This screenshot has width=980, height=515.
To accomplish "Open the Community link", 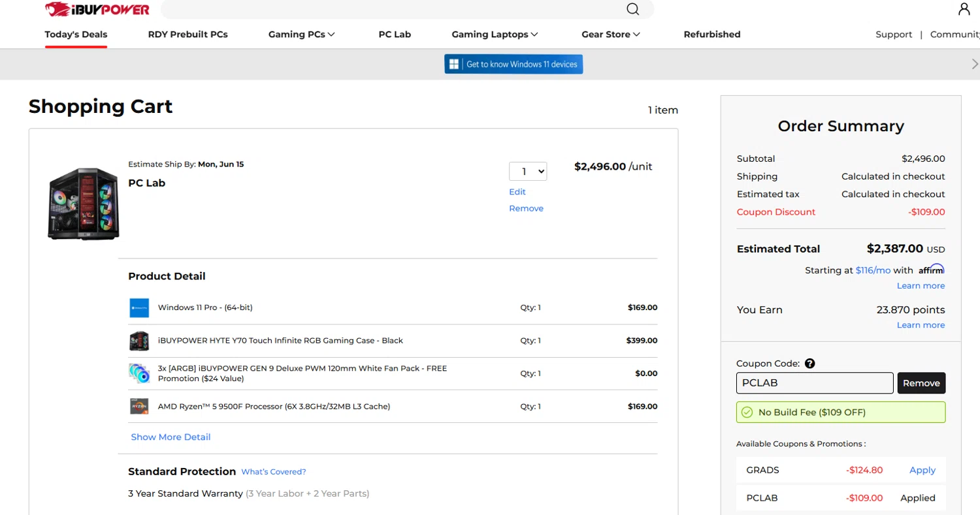I will 955,35.
